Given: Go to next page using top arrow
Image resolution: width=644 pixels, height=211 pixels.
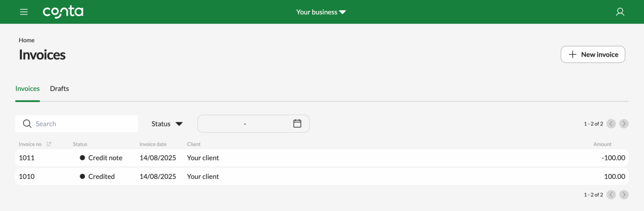Looking at the screenshot, I should pyautogui.click(x=624, y=124).
